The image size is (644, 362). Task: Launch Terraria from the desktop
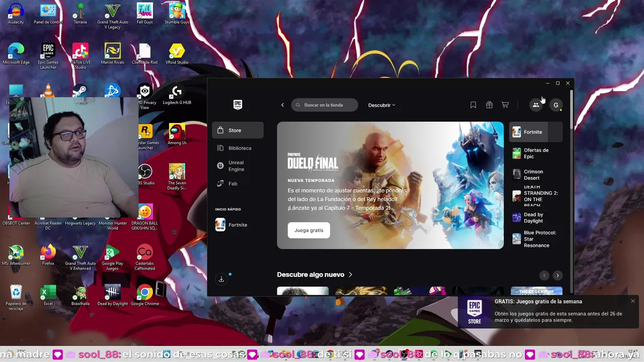[x=80, y=14]
